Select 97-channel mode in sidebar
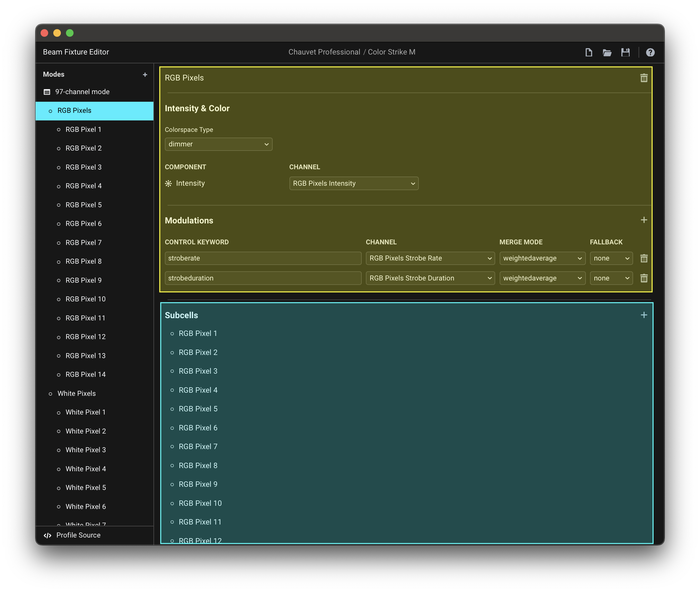Viewport: 700px width, 592px height. click(x=95, y=92)
